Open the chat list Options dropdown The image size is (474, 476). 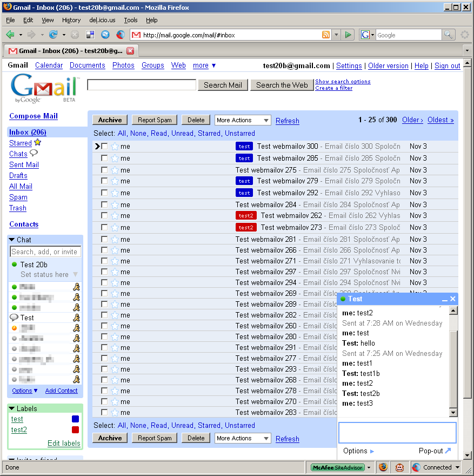[25, 391]
